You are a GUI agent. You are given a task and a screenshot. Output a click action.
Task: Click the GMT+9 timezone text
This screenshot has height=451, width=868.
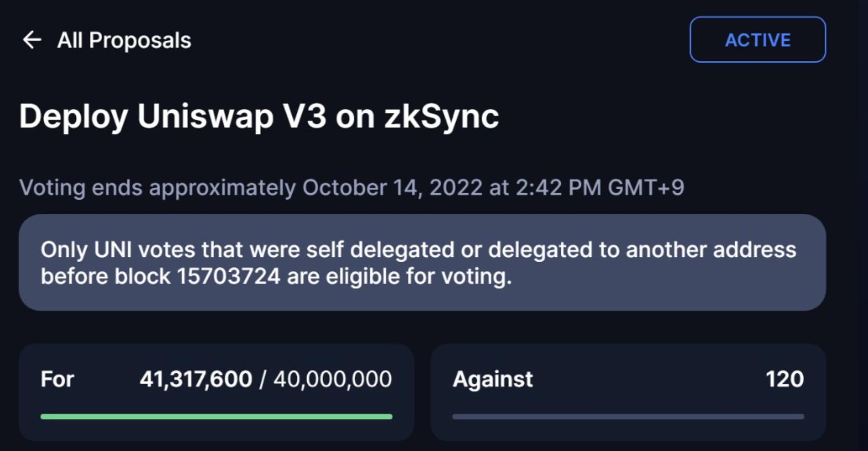646,187
